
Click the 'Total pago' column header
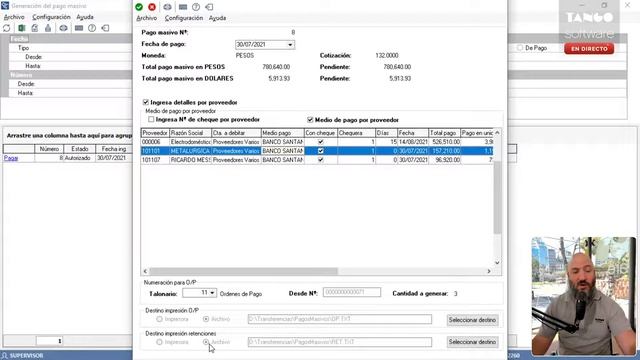click(x=444, y=133)
